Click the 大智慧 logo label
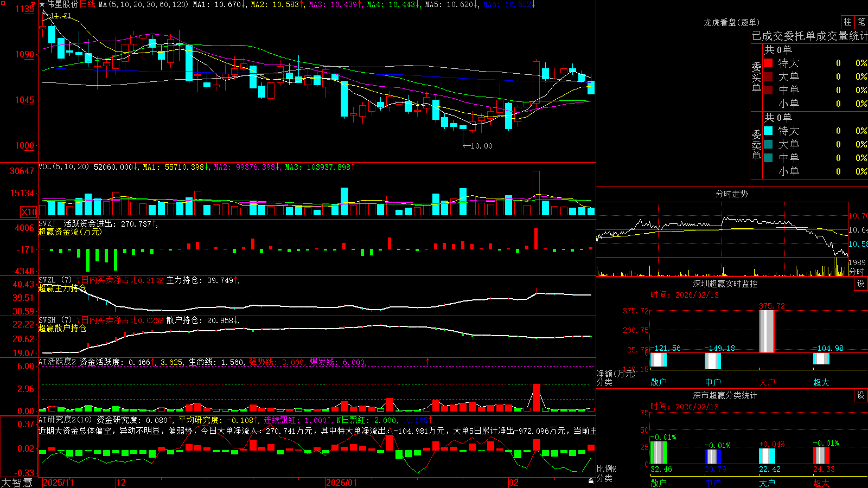The width and height of the screenshot is (868, 488). pos(17,482)
